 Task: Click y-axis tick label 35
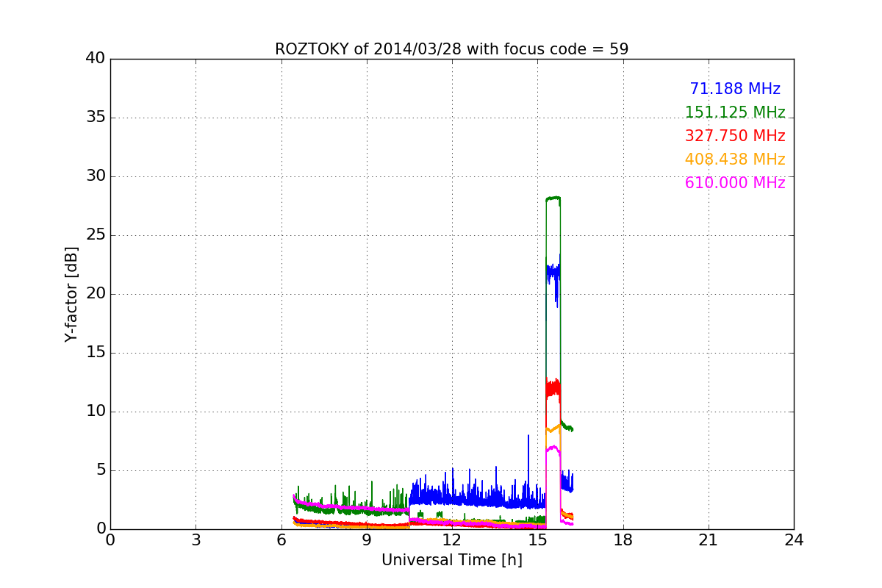(95, 118)
